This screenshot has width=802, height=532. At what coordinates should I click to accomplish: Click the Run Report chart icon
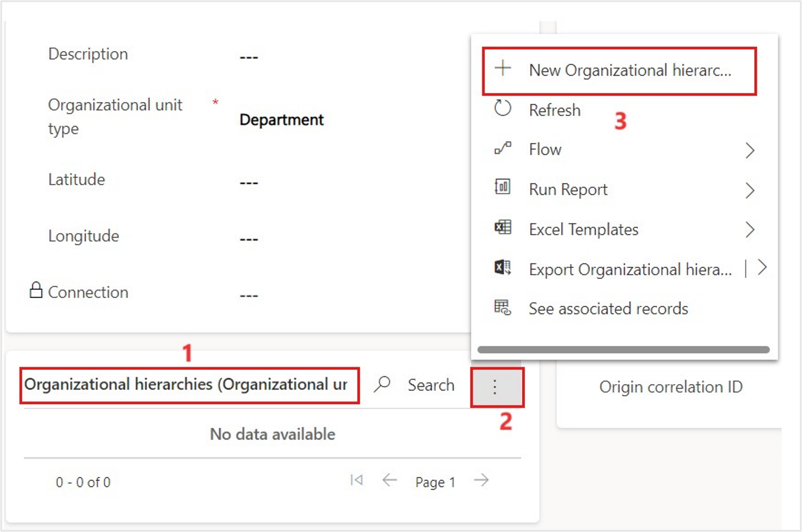502,187
